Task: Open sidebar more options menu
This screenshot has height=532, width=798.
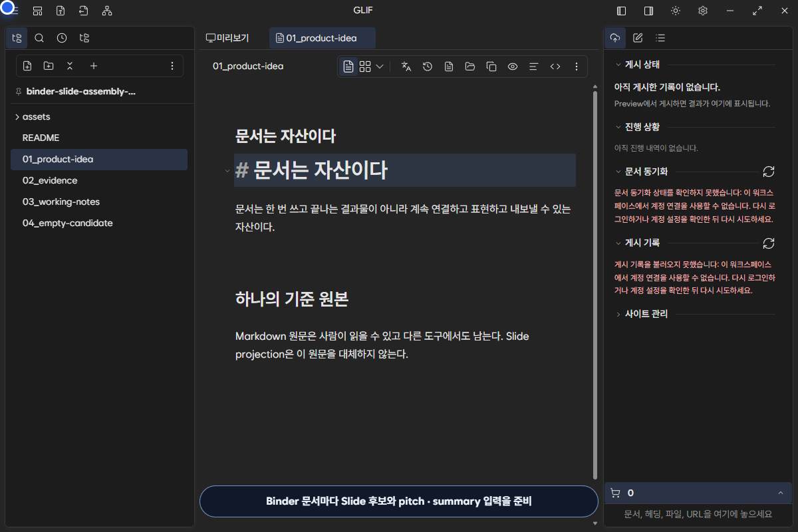Action: [172, 66]
